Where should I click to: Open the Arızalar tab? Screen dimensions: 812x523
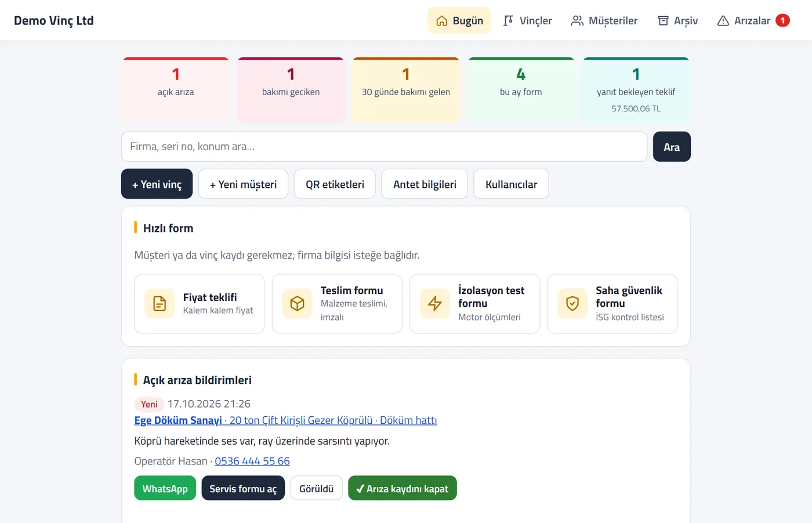[x=753, y=20]
